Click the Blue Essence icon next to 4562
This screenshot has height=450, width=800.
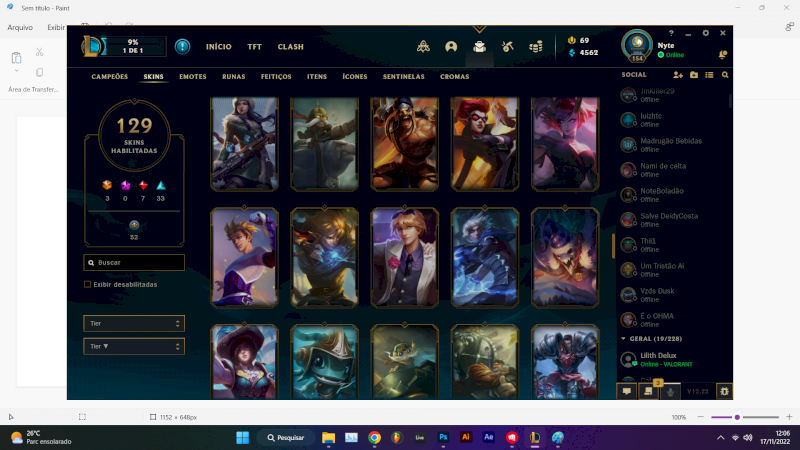572,53
